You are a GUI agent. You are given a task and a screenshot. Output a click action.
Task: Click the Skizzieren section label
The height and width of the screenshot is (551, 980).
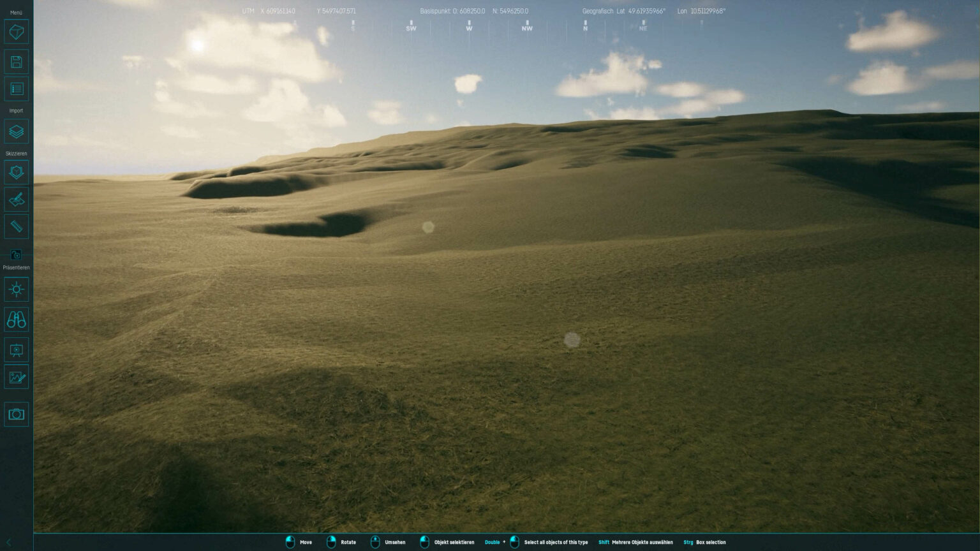tap(17, 153)
